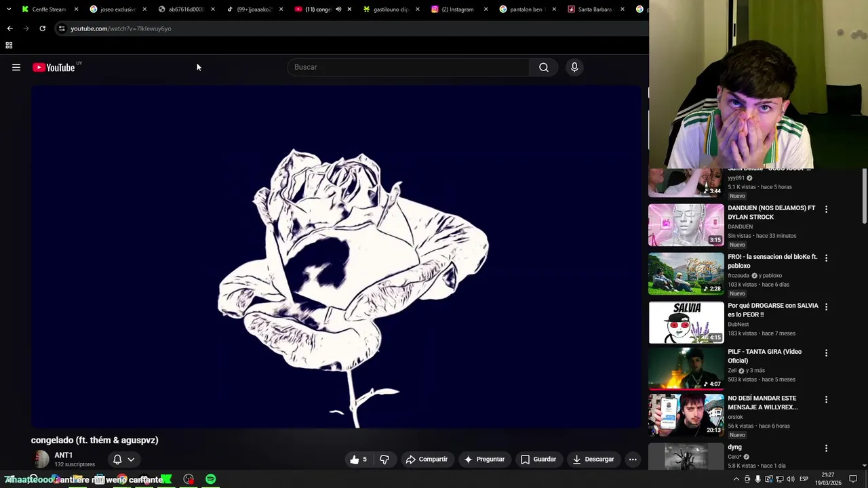Open options menu for the SALVIA video
This screenshot has height=488, width=868.
(x=826, y=307)
